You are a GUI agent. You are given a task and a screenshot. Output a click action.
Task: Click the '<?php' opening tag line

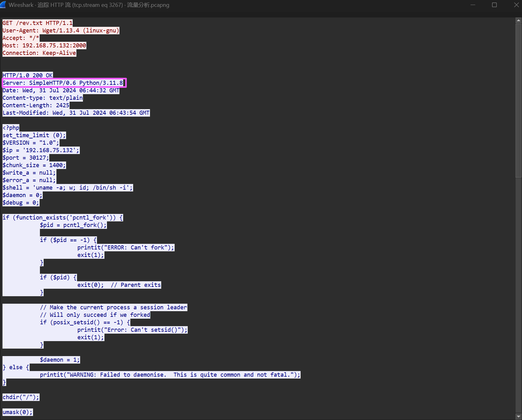tap(11, 128)
